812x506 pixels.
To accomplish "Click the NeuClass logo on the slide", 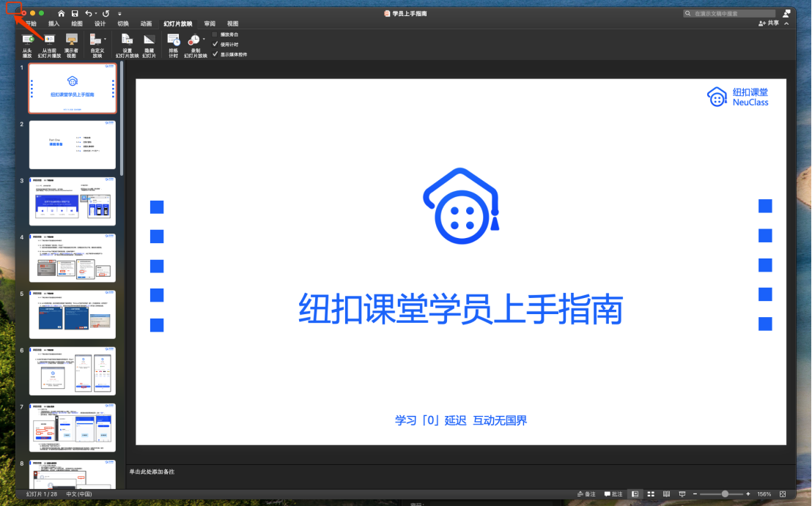I will pos(738,97).
